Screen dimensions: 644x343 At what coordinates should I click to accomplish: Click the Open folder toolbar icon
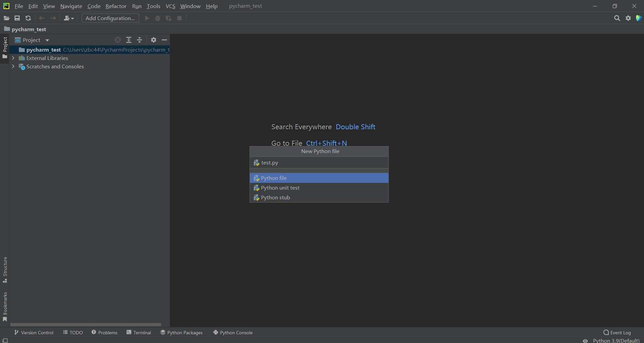coord(6,18)
